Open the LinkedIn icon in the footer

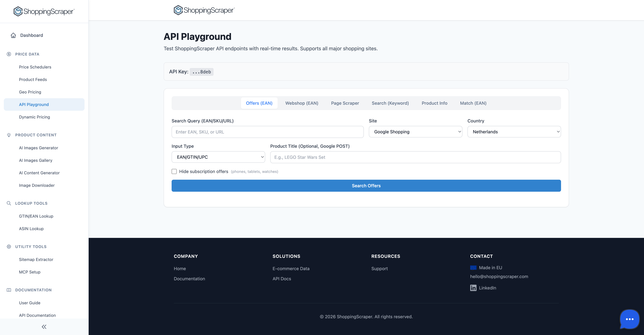(x=473, y=288)
